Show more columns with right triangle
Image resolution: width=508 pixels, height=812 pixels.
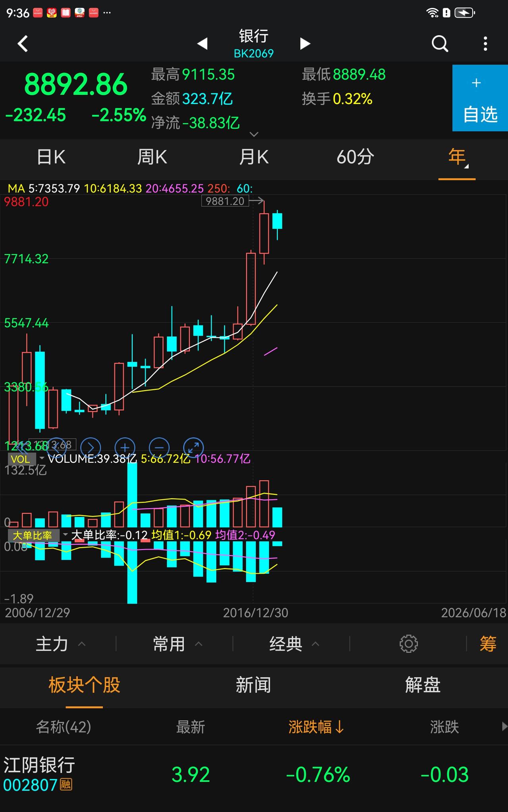point(504,726)
